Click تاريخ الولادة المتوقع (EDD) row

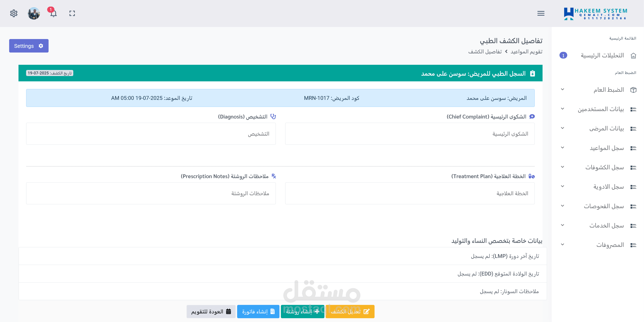pyautogui.click(x=282, y=273)
